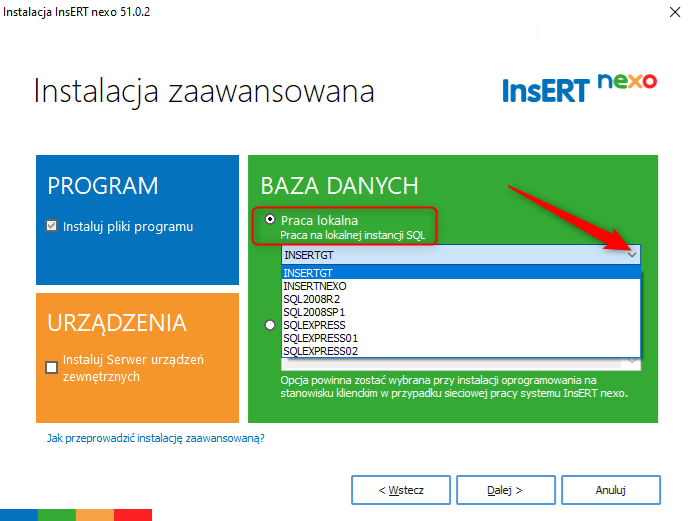690x521 pixels.
Task: Pick SQL2008SP1 in the instance list
Action: point(461,312)
